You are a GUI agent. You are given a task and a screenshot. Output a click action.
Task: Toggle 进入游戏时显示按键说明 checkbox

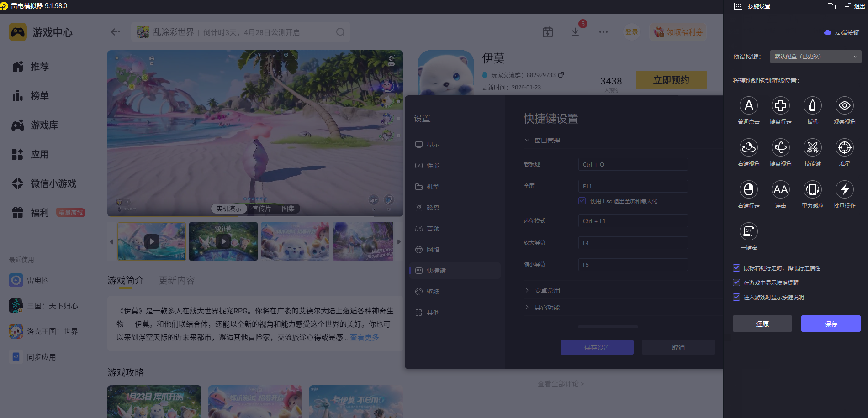click(736, 297)
